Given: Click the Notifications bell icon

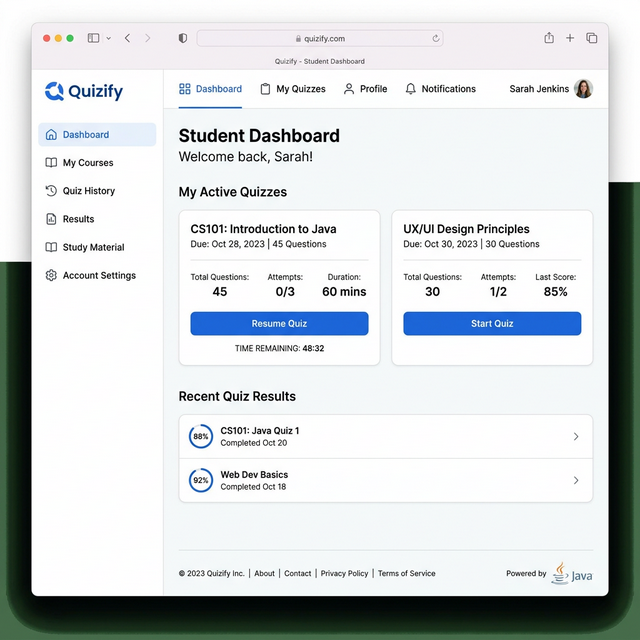Looking at the screenshot, I should (x=410, y=89).
